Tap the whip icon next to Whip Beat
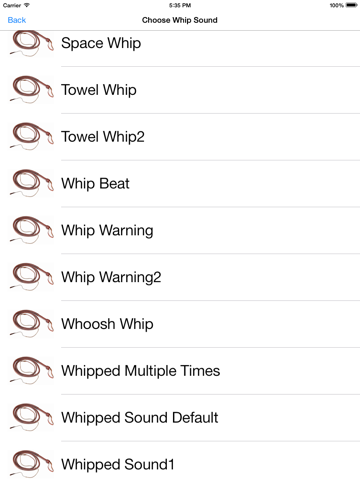 click(31, 184)
